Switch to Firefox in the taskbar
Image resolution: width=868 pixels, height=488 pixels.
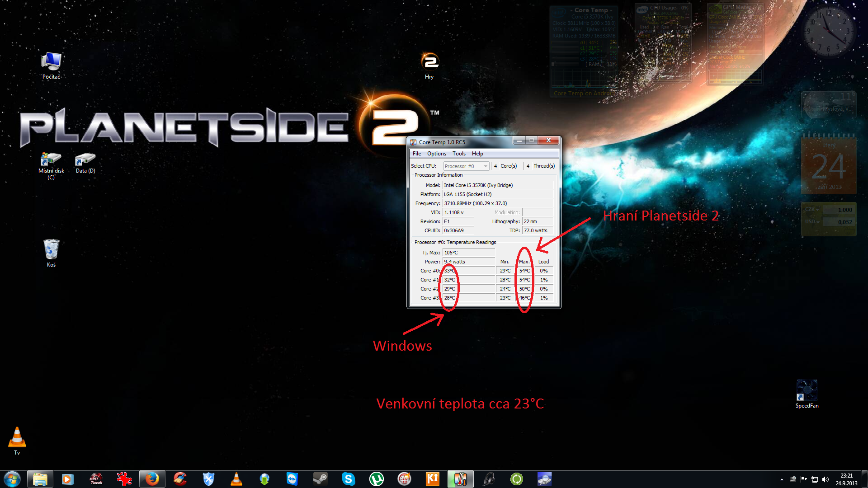152,479
